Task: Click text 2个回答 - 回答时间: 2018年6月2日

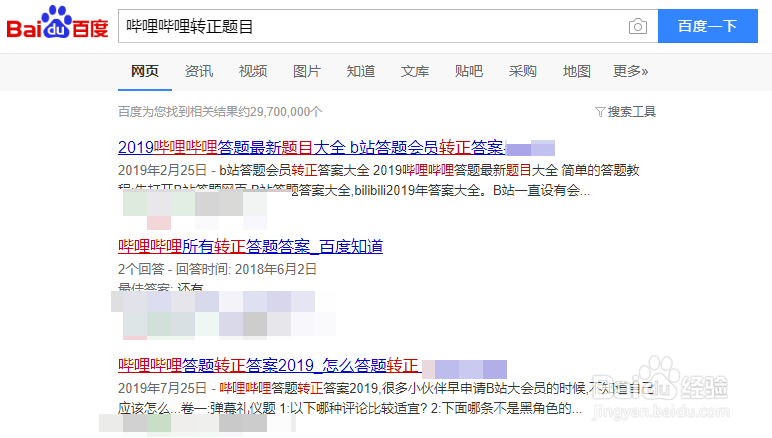Action: [x=217, y=269]
